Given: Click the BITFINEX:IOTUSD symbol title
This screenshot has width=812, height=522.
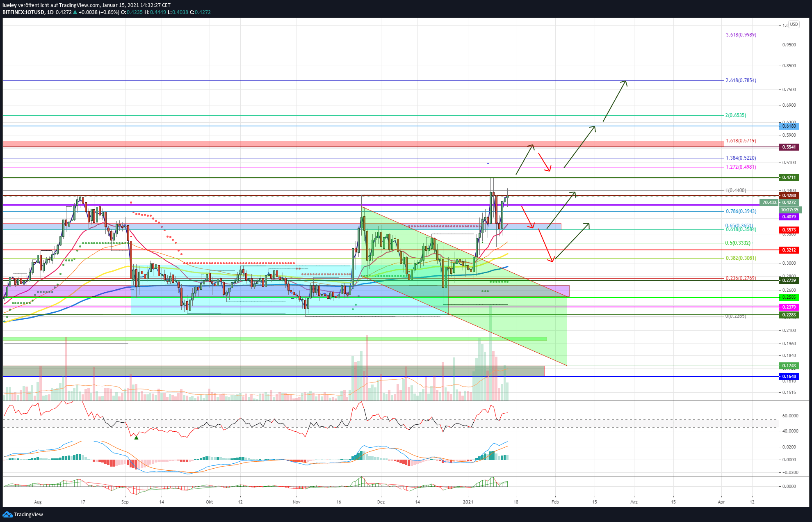Looking at the screenshot, I should point(23,12).
